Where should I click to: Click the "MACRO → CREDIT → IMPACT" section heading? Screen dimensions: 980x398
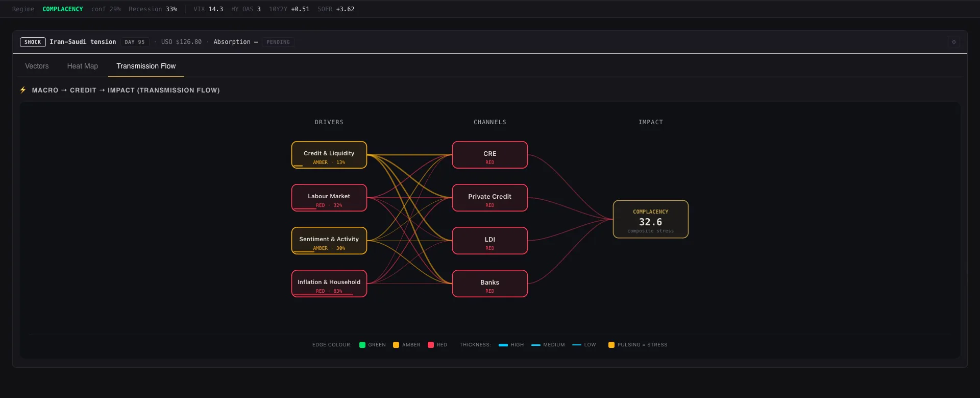pos(126,90)
